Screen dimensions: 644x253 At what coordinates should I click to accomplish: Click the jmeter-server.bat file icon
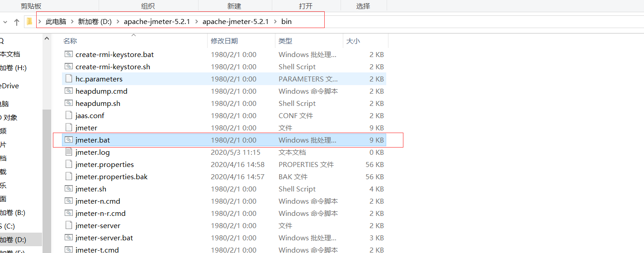coord(69,238)
